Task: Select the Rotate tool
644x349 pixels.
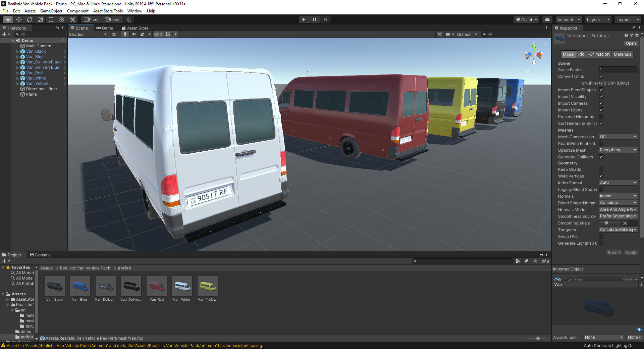Action: coord(30,19)
